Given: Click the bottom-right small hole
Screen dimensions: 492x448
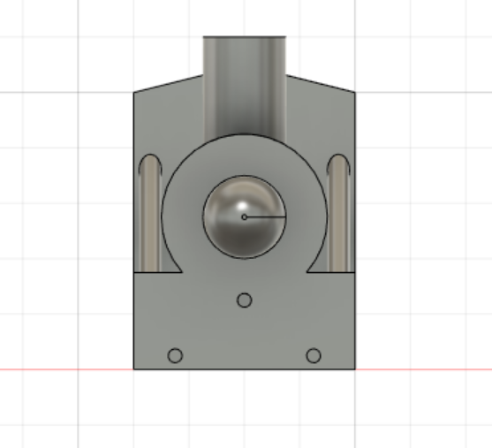Looking at the screenshot, I should click(x=314, y=356).
